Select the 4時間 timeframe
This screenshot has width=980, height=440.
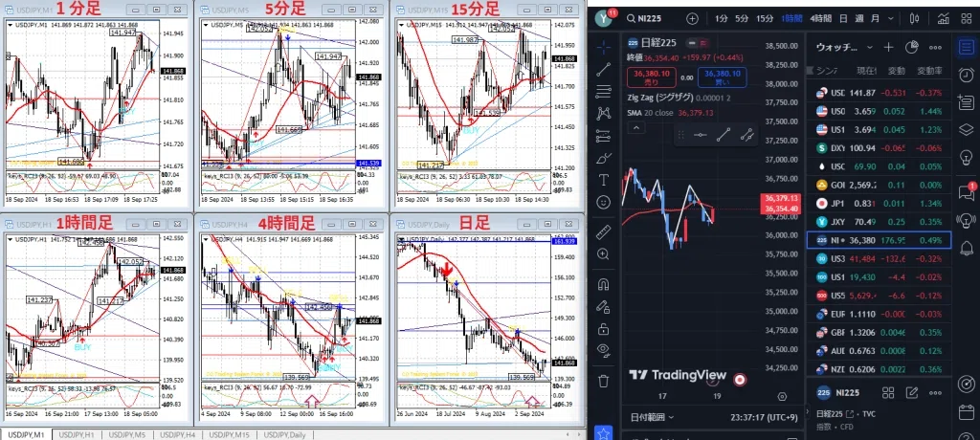coord(820,18)
